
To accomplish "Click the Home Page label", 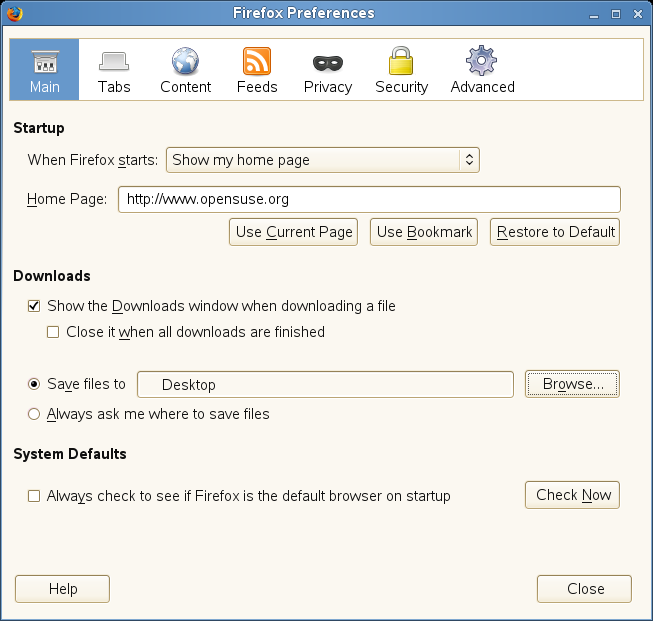I will pyautogui.click(x=67, y=199).
